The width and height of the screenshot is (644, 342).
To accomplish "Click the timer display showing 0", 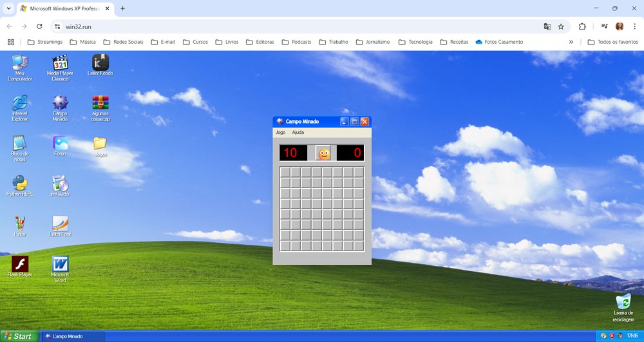I will tap(350, 153).
